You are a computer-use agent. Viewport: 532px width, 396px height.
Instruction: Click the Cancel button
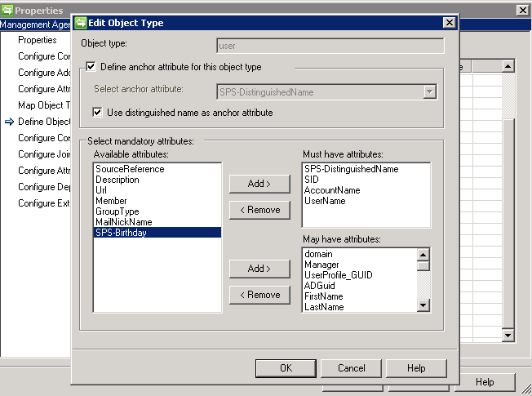coord(351,368)
